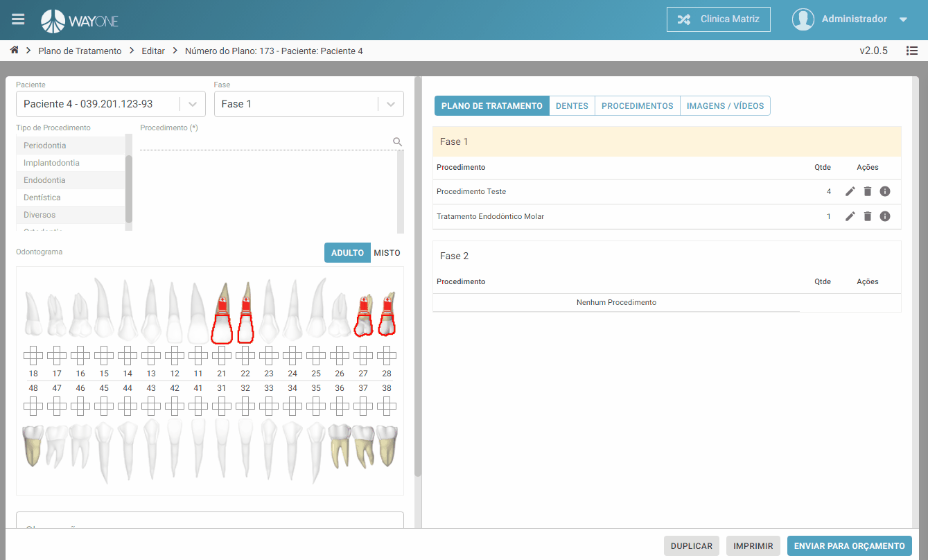Click the WayOne logo
Screen dimensions: 928x560
[80, 21]
